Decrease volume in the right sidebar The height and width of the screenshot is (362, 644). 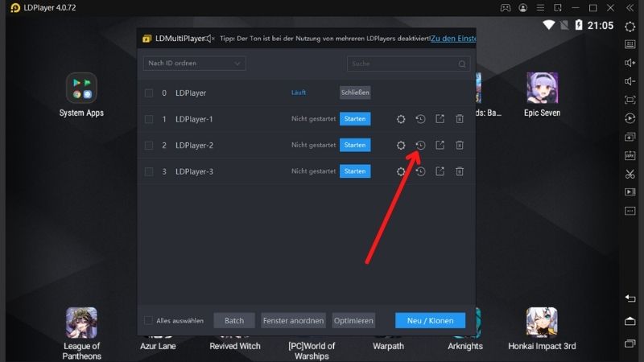click(630, 81)
